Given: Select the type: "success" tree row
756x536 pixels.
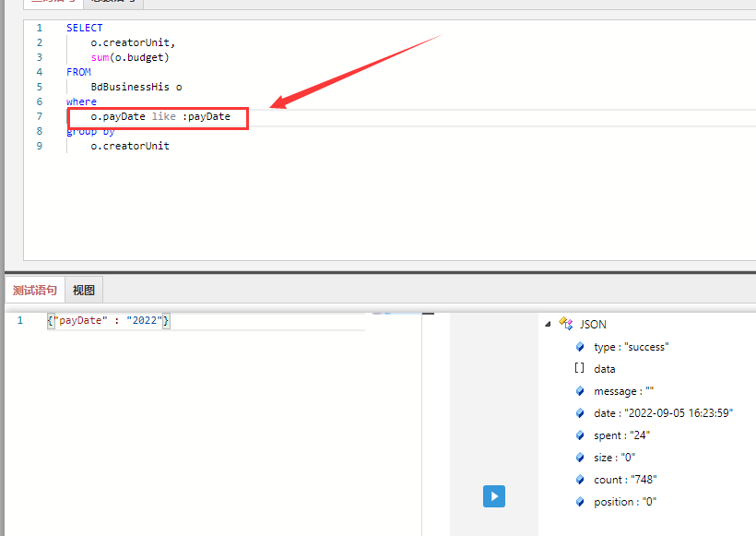Looking at the screenshot, I should coord(632,347).
